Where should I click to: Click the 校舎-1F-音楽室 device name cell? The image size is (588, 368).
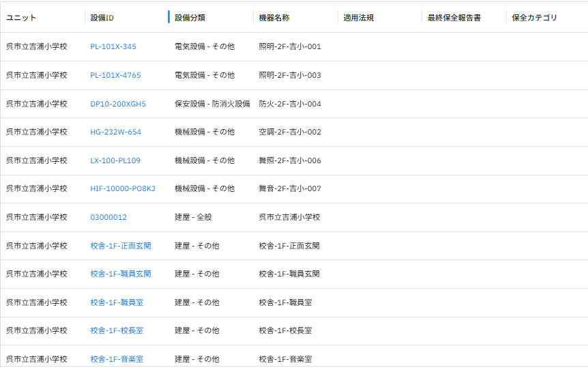(285, 359)
